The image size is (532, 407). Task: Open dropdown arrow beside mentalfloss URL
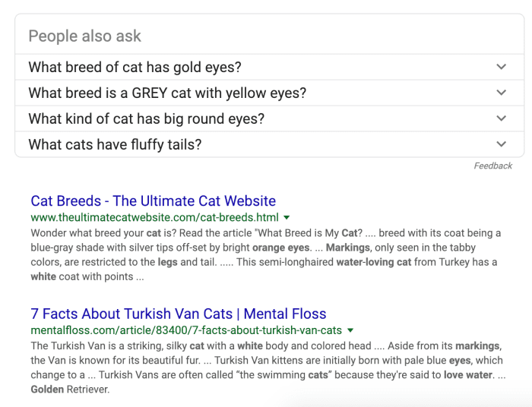[x=350, y=330]
